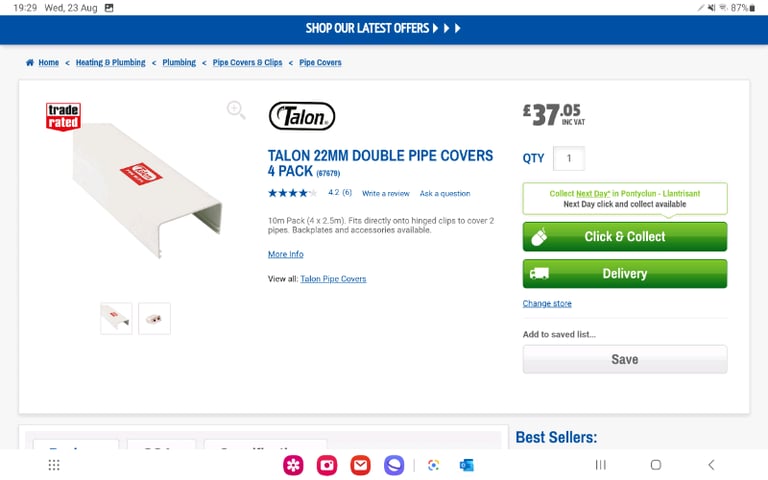
Task: Follow the More Info link
Action: point(285,255)
